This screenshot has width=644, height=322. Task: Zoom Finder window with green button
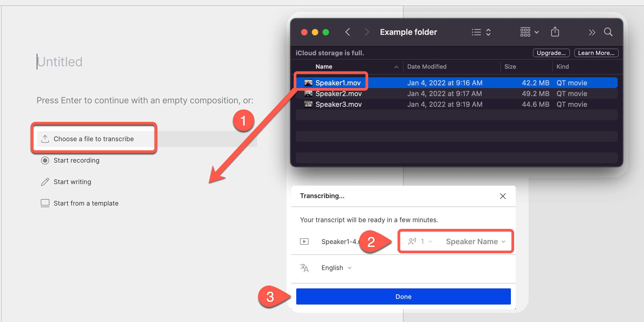point(326,32)
